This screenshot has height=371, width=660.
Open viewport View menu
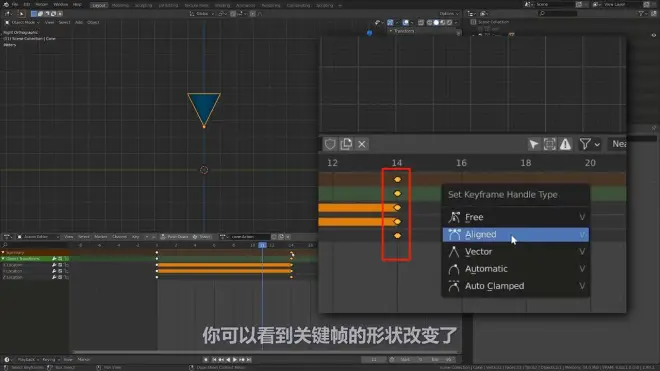coord(49,22)
